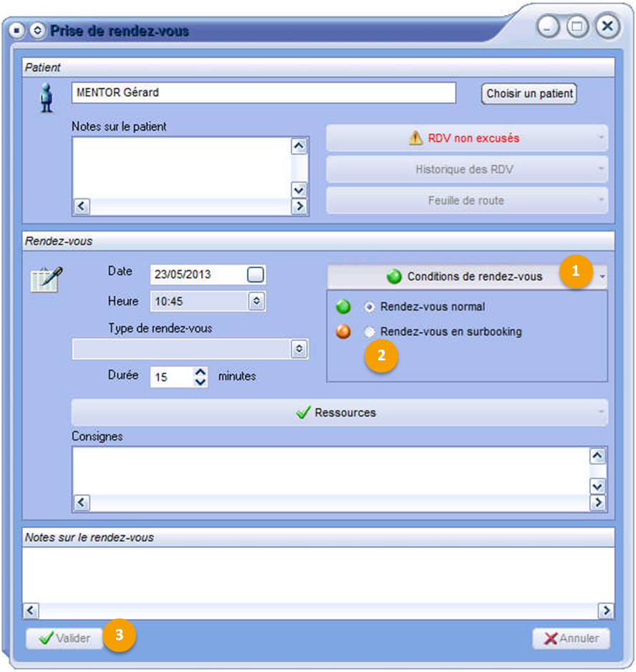Expand the Conditions de rendez-vous panel

click(467, 277)
